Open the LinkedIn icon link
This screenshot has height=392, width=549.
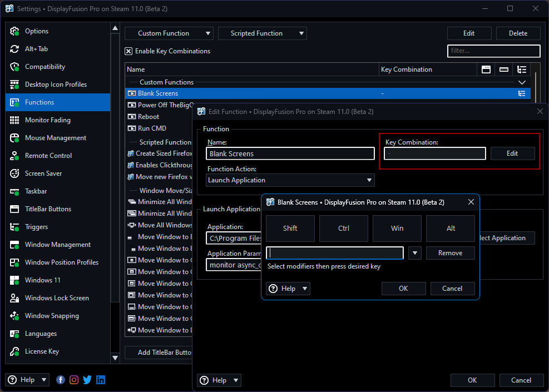pos(101,380)
